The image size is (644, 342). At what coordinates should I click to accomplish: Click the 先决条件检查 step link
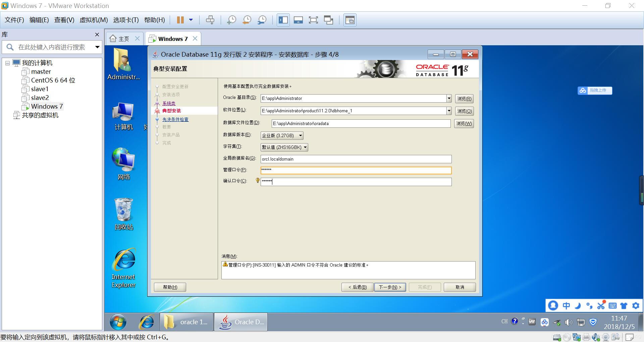coord(175,119)
